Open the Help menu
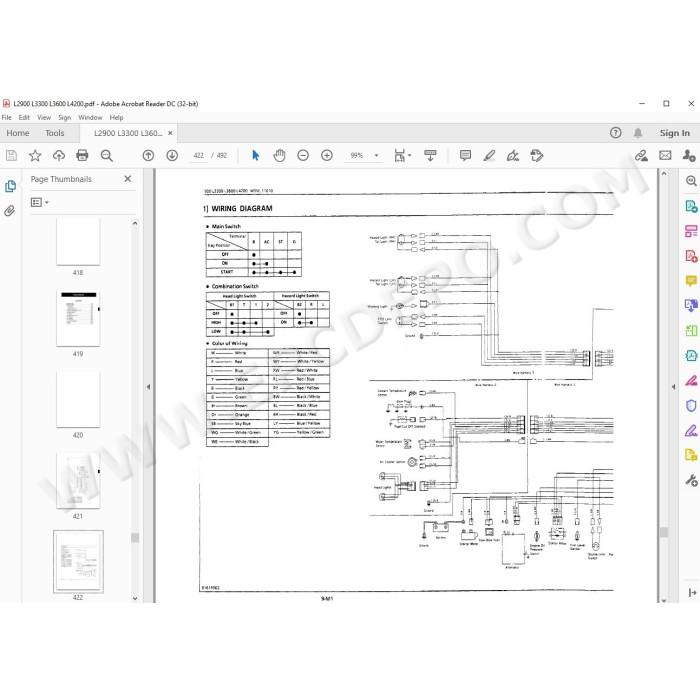Image resolution: width=700 pixels, height=700 pixels. (x=116, y=117)
